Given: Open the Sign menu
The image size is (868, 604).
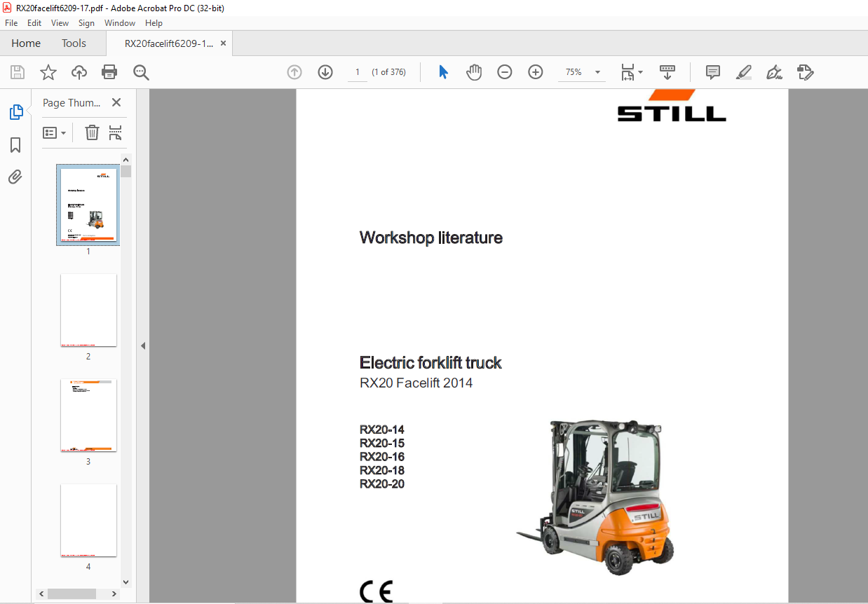Looking at the screenshot, I should 86,23.
